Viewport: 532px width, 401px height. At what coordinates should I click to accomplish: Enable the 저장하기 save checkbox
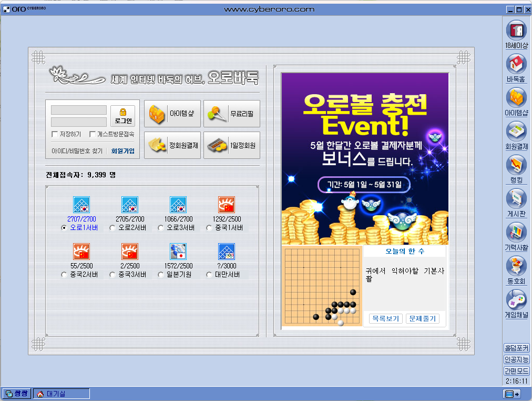pyautogui.click(x=55, y=134)
